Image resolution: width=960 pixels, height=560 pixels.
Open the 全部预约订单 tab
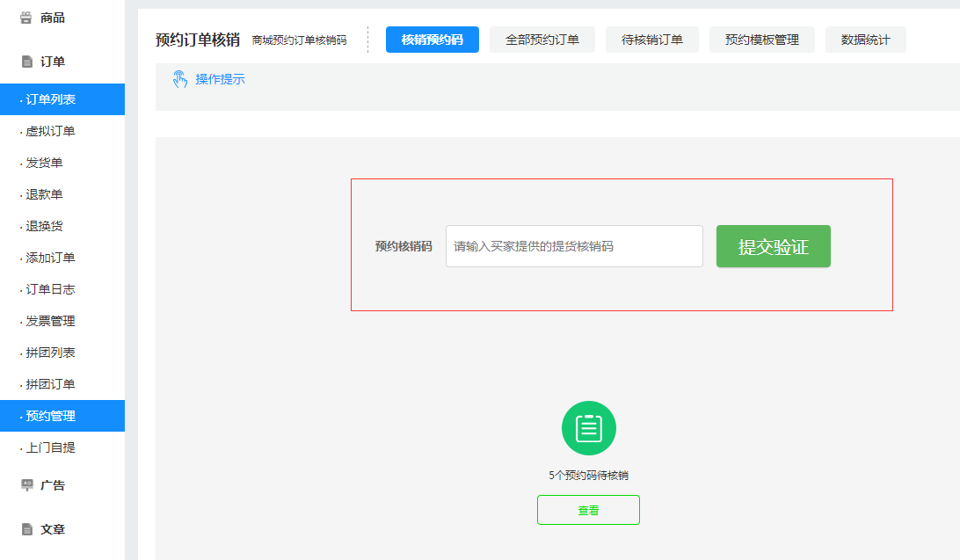[x=542, y=40]
